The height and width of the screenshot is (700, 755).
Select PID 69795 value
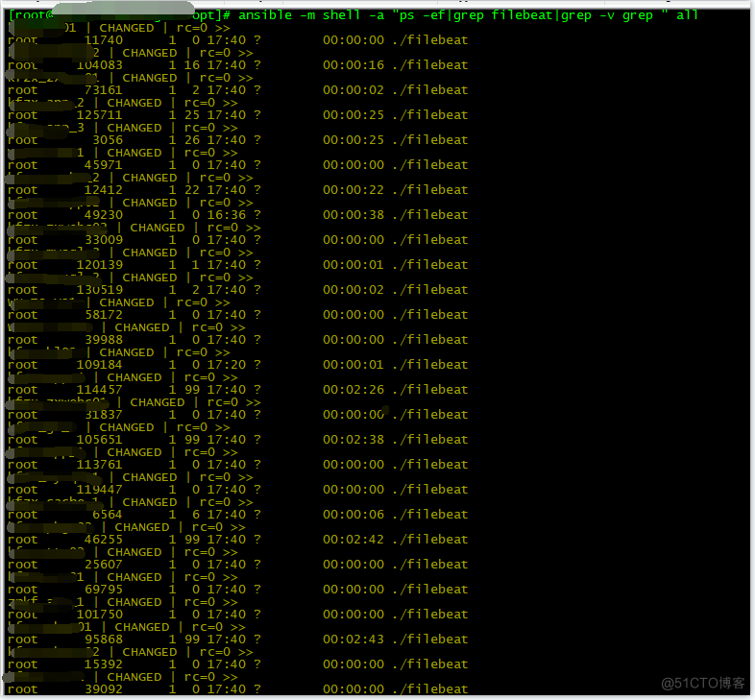[x=104, y=591]
